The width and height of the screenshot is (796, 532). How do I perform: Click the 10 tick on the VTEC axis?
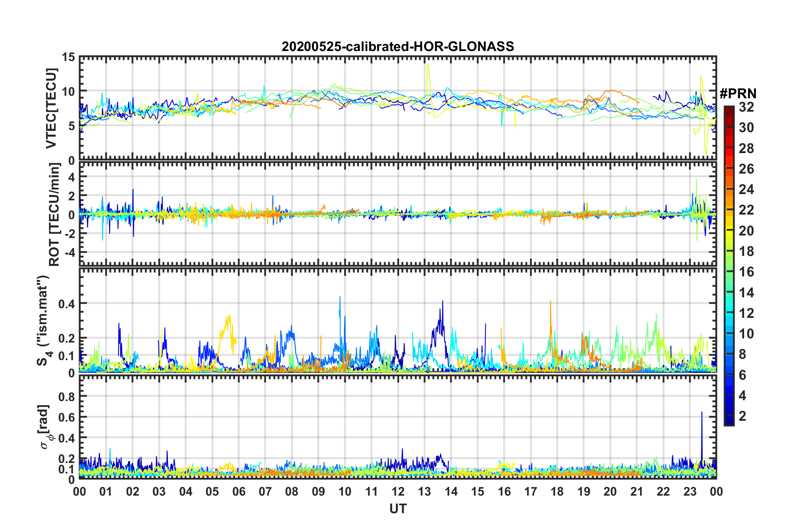point(68,92)
